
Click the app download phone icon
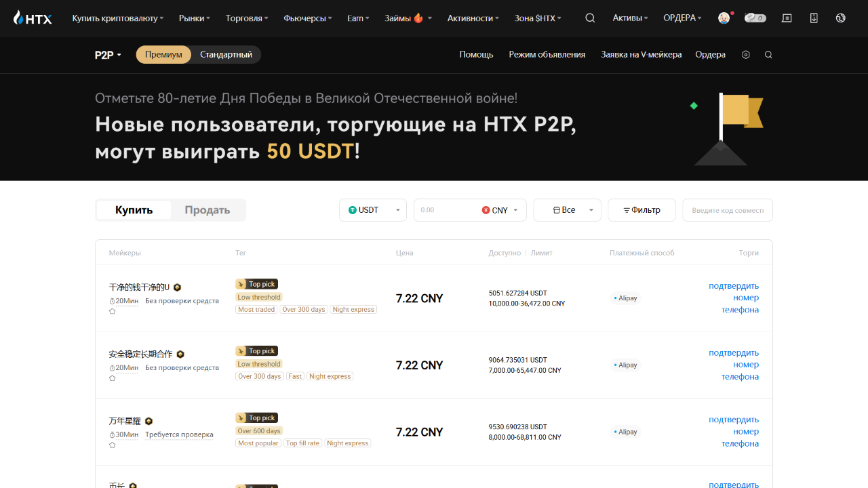tap(814, 18)
